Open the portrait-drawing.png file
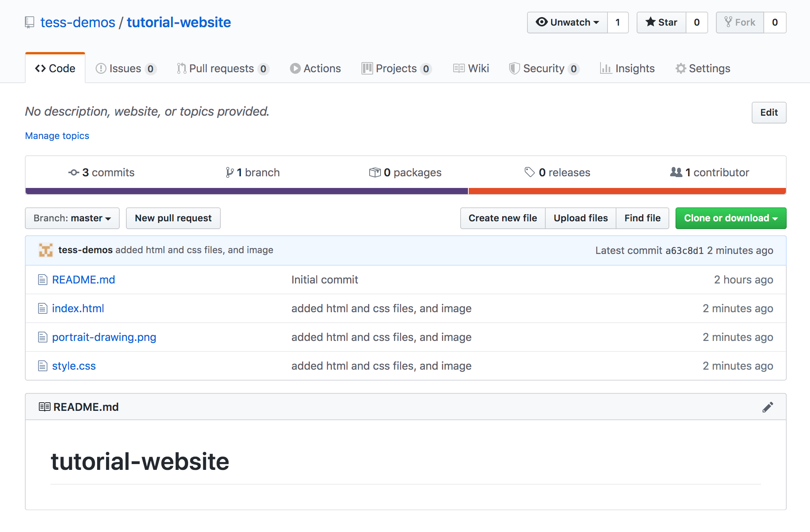This screenshot has width=810, height=532. 104,337
